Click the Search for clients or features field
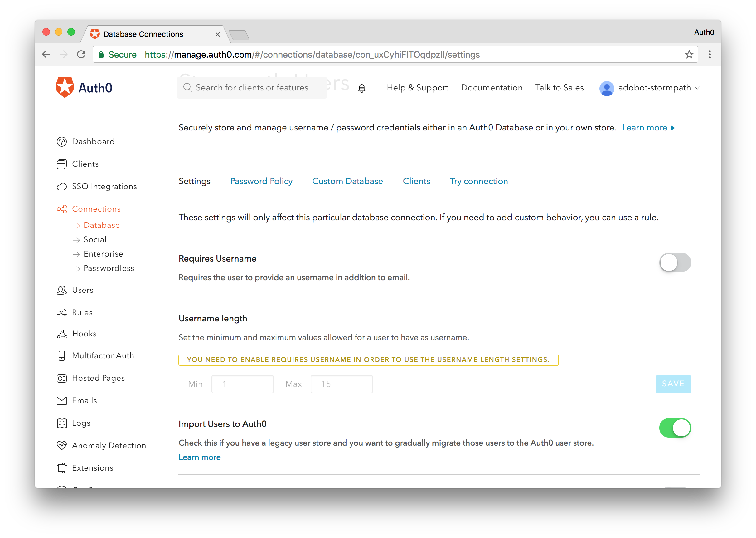 (252, 88)
